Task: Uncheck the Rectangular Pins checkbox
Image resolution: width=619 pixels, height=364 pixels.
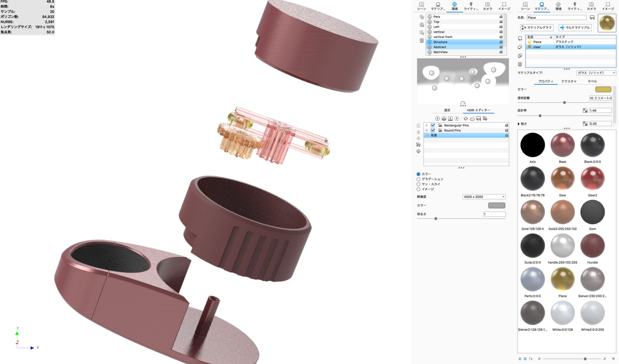Action: (x=433, y=125)
